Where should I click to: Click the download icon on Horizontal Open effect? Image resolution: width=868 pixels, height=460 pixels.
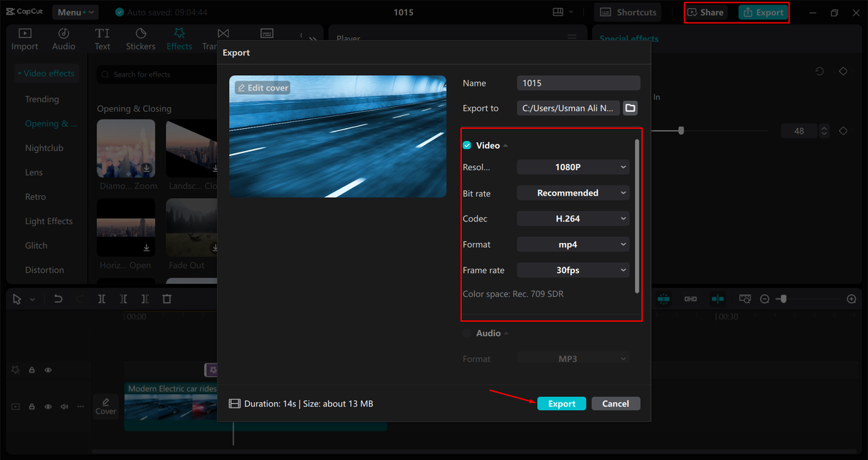tap(146, 248)
